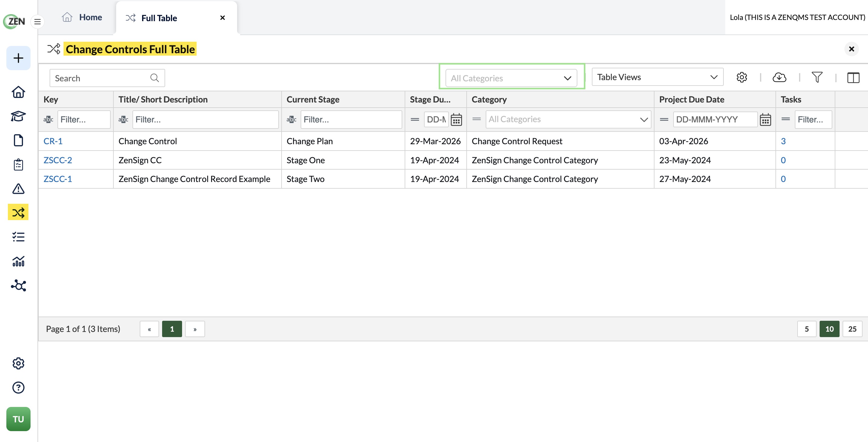
Task: Click the column chooser panel icon
Action: pyautogui.click(x=853, y=77)
